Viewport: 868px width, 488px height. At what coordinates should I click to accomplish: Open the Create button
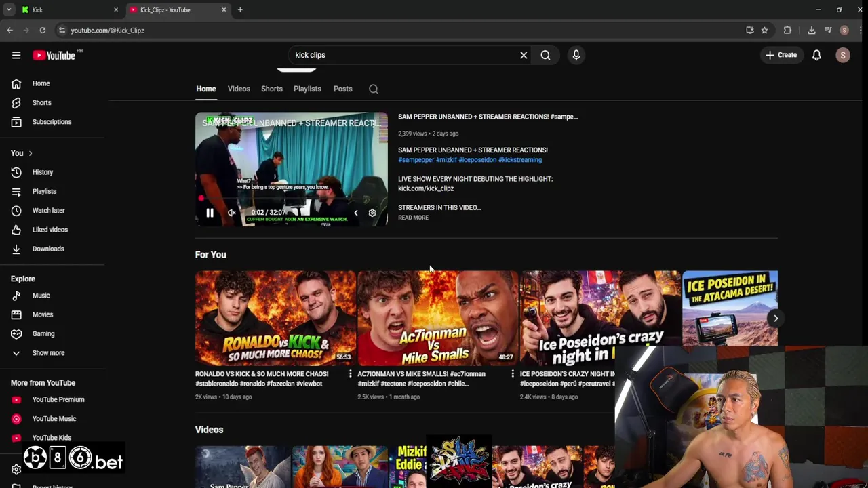click(781, 55)
